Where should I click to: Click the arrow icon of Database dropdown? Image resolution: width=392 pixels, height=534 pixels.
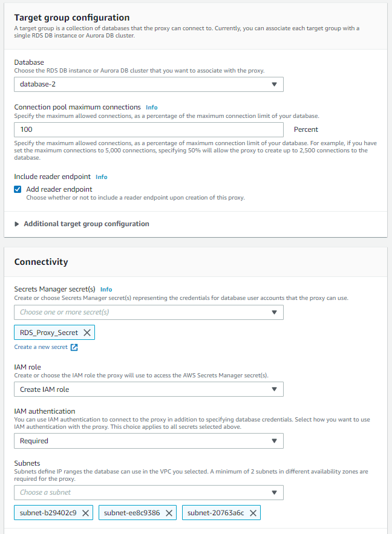click(274, 84)
